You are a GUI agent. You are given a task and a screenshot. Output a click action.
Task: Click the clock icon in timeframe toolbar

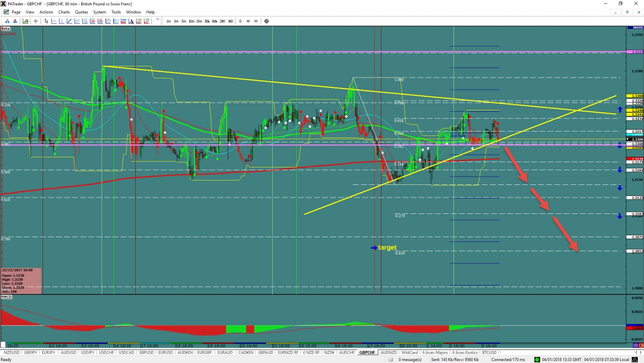pyautogui.click(x=266, y=21)
